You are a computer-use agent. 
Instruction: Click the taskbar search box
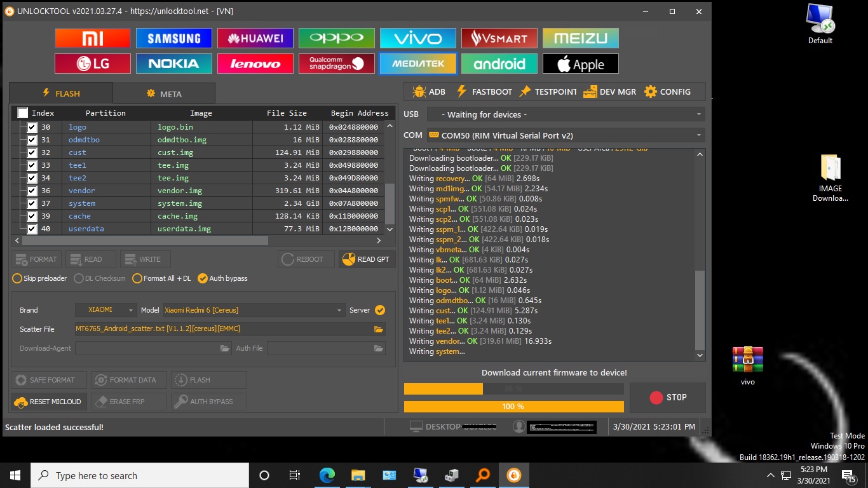pos(140,475)
